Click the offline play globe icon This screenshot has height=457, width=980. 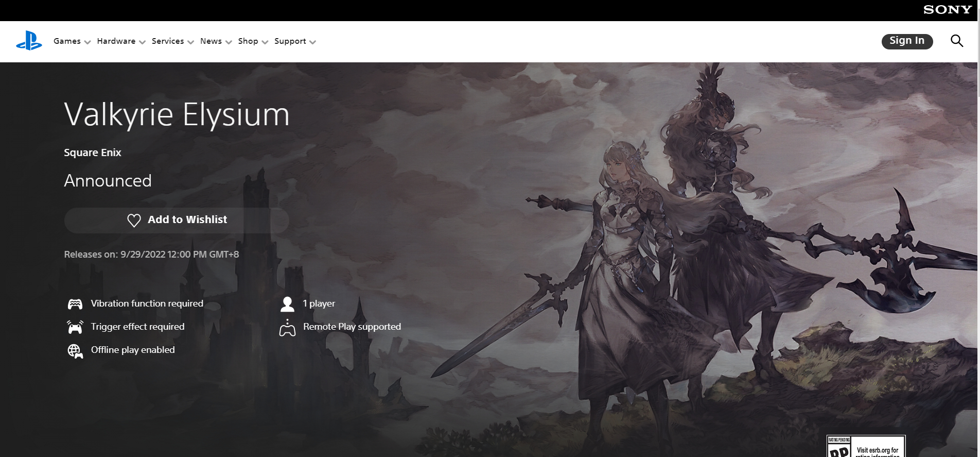(75, 351)
